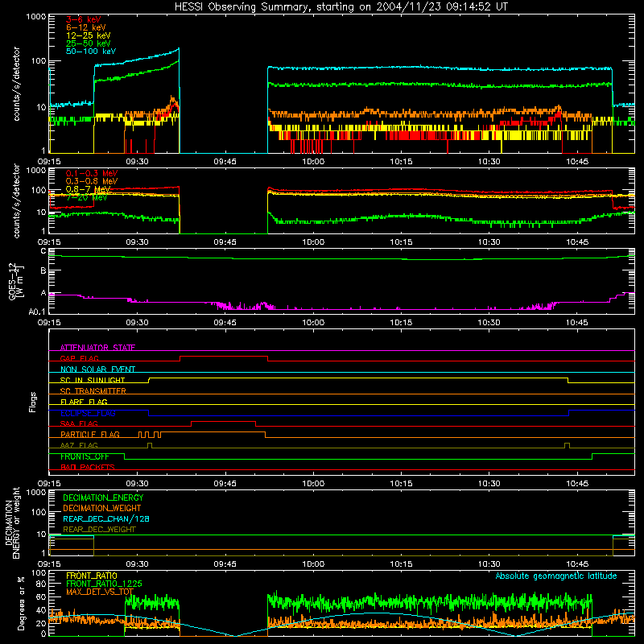Click the counts/s/detector axis title of keV panel

pos(17,84)
